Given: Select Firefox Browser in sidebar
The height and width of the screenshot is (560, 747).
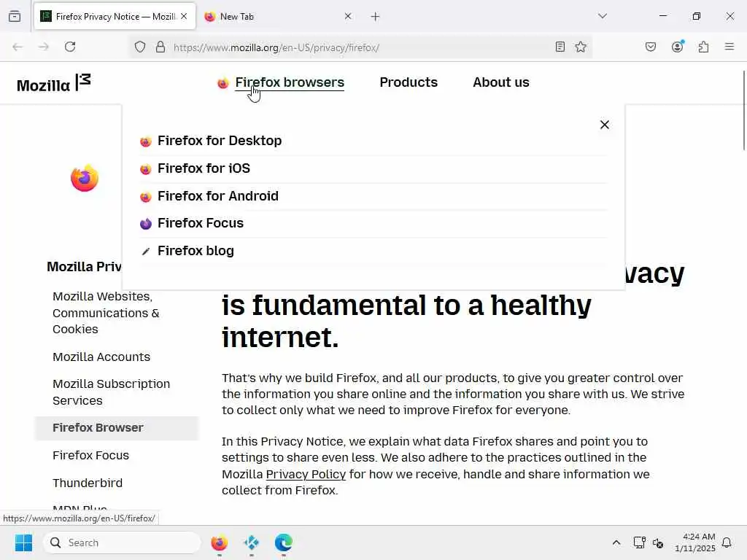Looking at the screenshot, I should [117, 428].
